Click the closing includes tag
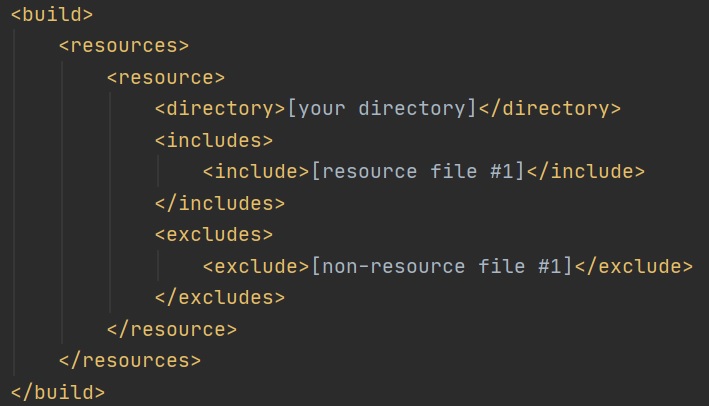This screenshot has height=406, width=709. coord(220,203)
